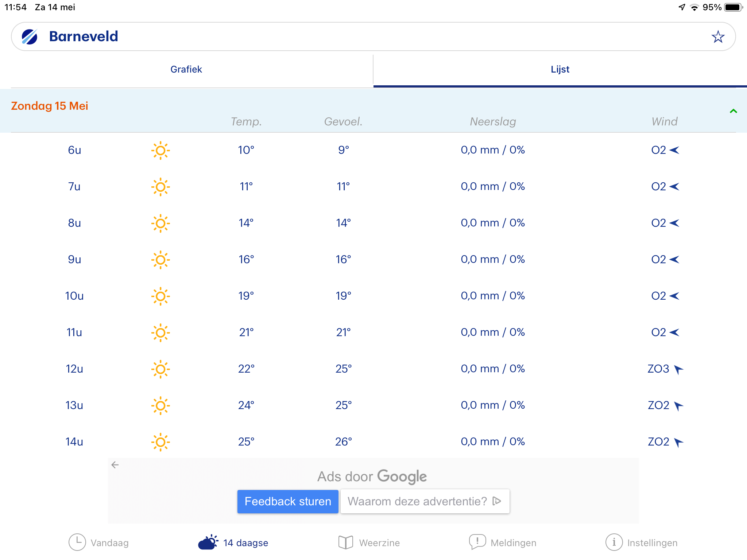Tap the wind arrow at 9u
This screenshot has width=747, height=560.
(674, 259)
